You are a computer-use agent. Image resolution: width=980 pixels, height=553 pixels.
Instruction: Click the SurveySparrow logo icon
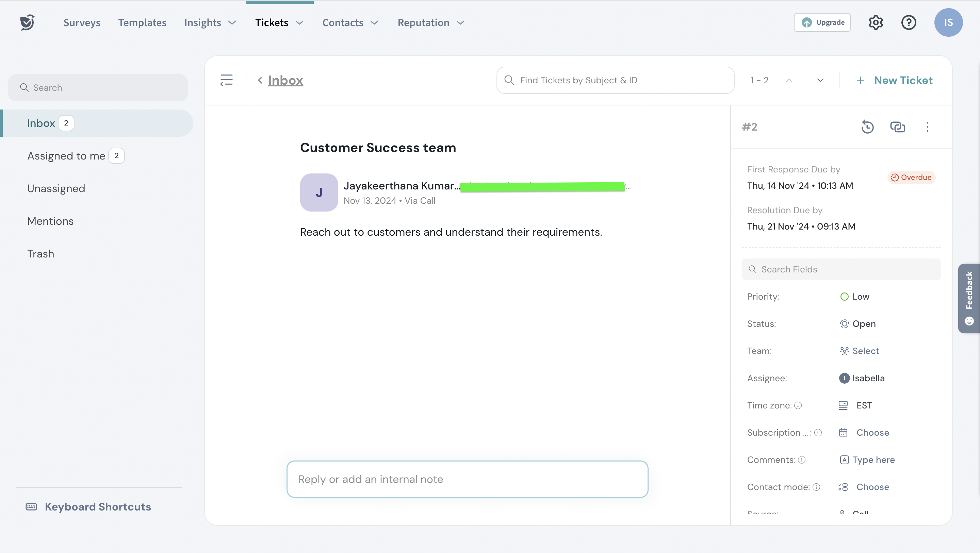coord(27,22)
